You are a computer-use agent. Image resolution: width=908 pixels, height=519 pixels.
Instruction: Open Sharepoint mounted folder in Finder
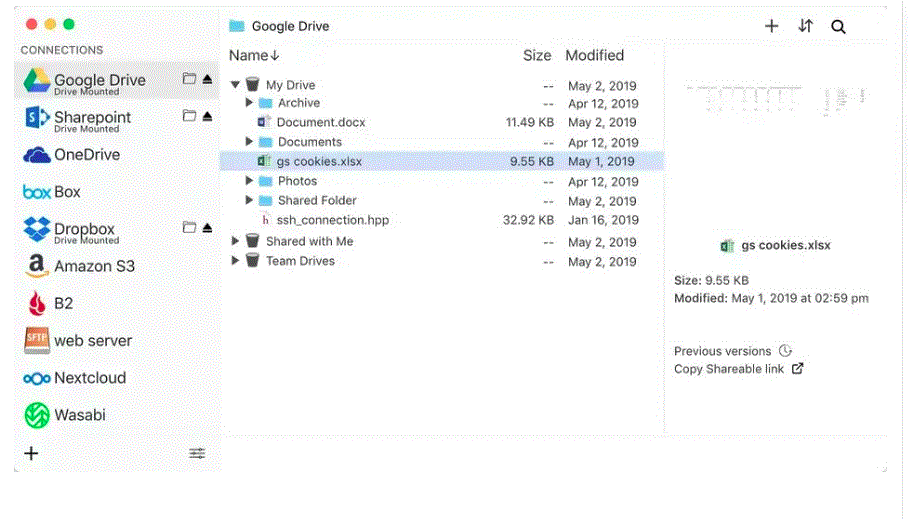click(x=189, y=115)
